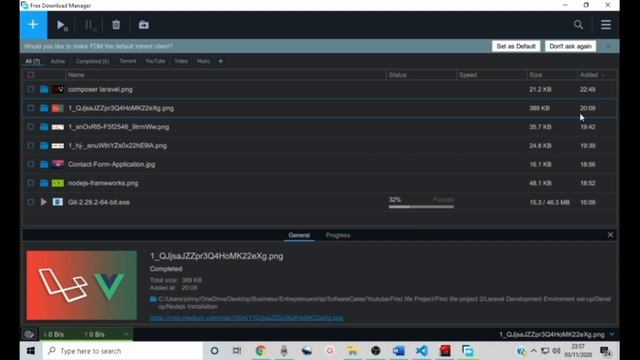
Task: Open File Explorer from the taskbar
Action: click(x=352, y=351)
